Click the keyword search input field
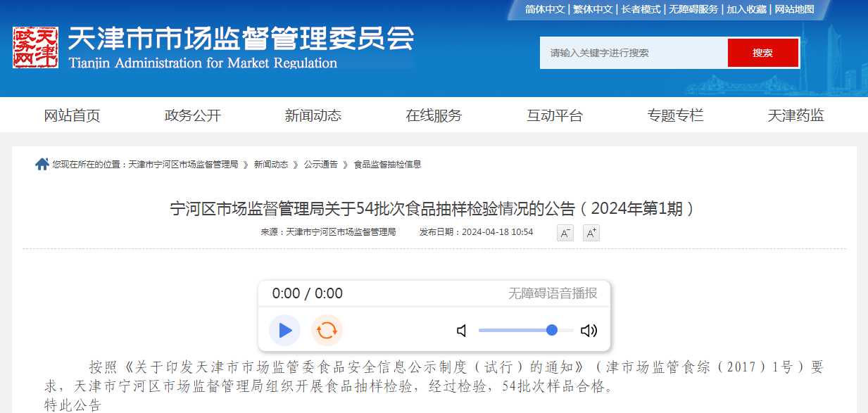Image resolution: width=868 pixels, height=413 pixels. coord(634,53)
